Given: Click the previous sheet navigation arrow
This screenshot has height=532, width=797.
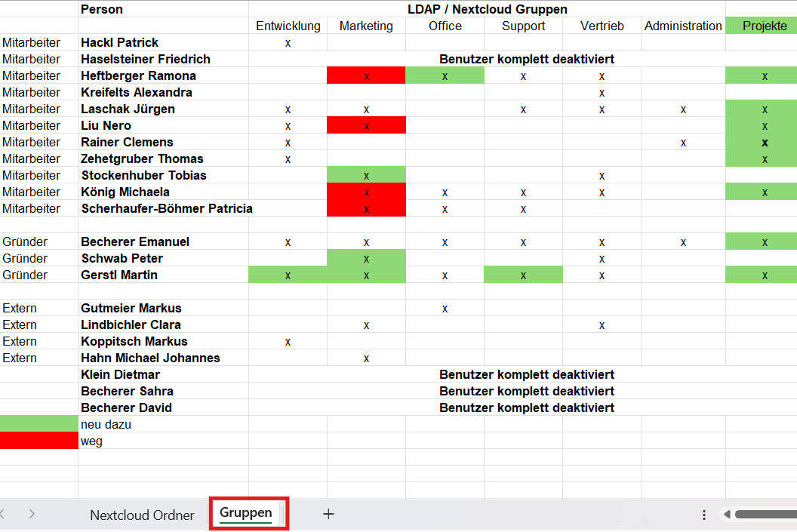Looking at the screenshot, I should pyautogui.click(x=4, y=514).
